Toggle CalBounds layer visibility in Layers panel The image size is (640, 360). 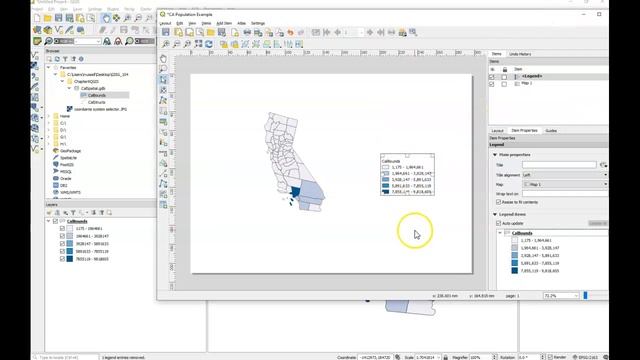[x=56, y=221]
